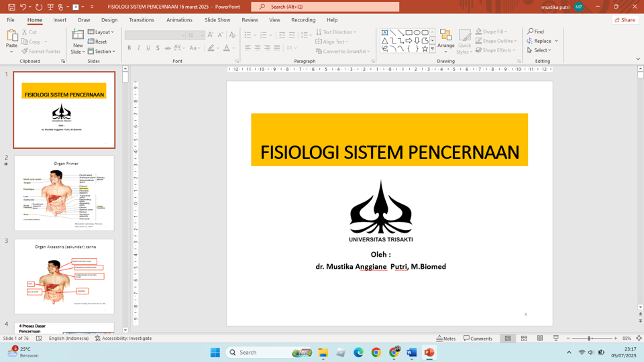Open the Select dropdown in Editing

[x=539, y=50]
